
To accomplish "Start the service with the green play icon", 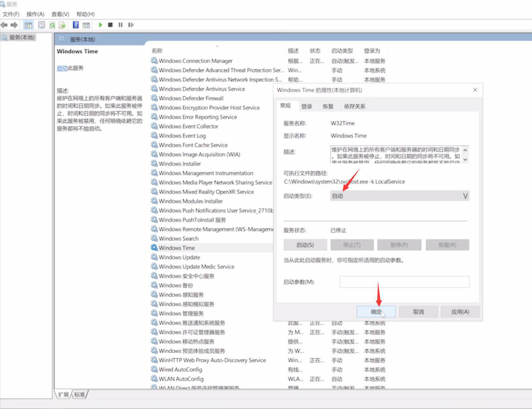I will pos(100,25).
